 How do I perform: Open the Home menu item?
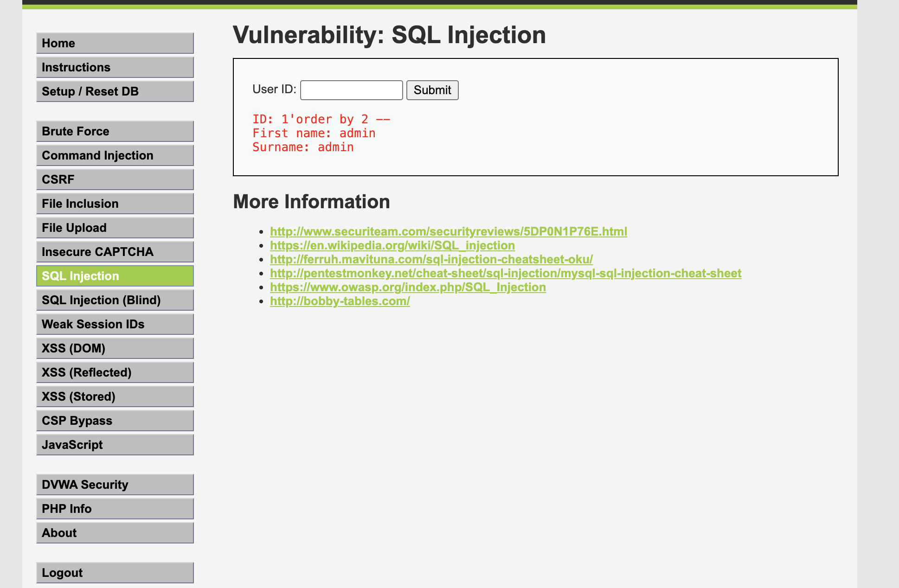click(115, 43)
